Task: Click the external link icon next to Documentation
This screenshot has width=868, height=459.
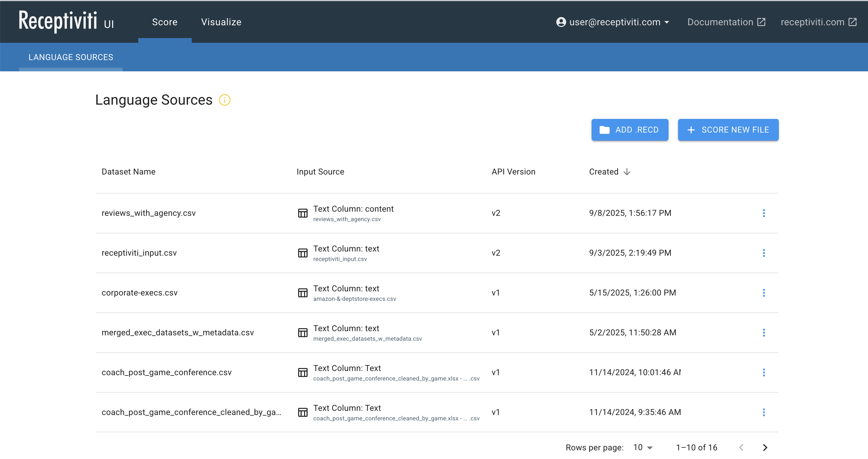Action: [x=762, y=22]
